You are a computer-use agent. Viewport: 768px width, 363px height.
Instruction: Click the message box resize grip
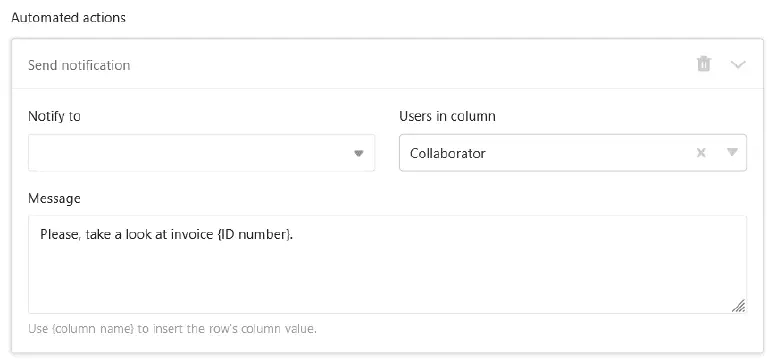click(739, 306)
